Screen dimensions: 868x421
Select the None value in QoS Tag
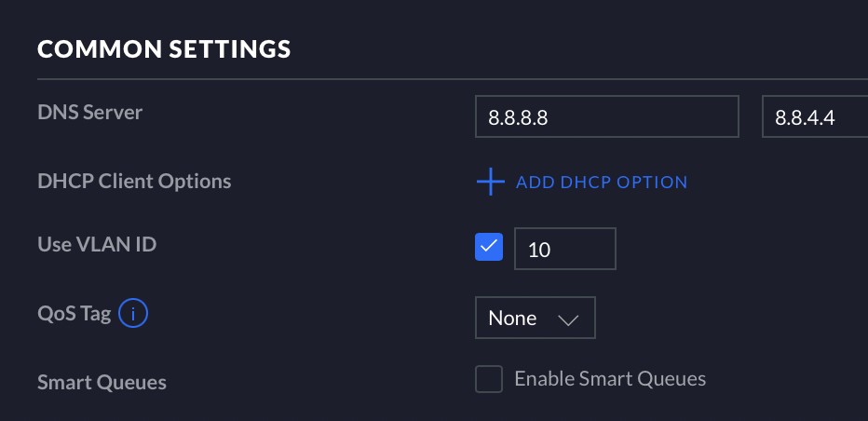coord(512,318)
